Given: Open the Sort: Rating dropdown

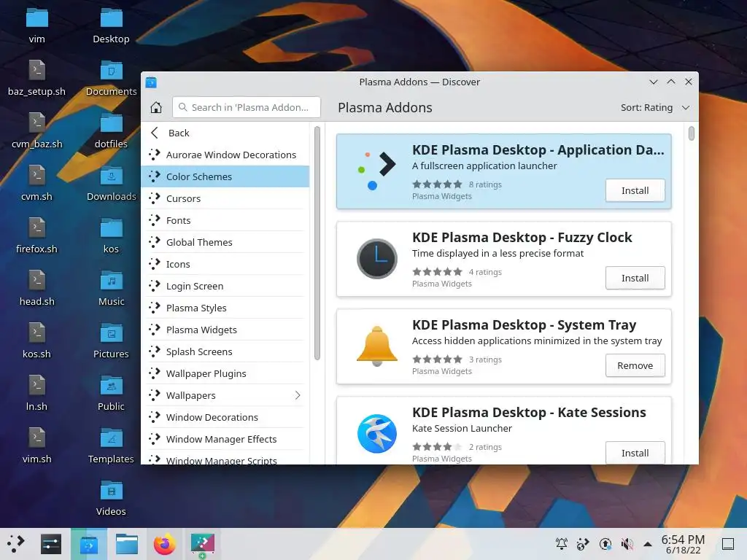Looking at the screenshot, I should tap(655, 108).
